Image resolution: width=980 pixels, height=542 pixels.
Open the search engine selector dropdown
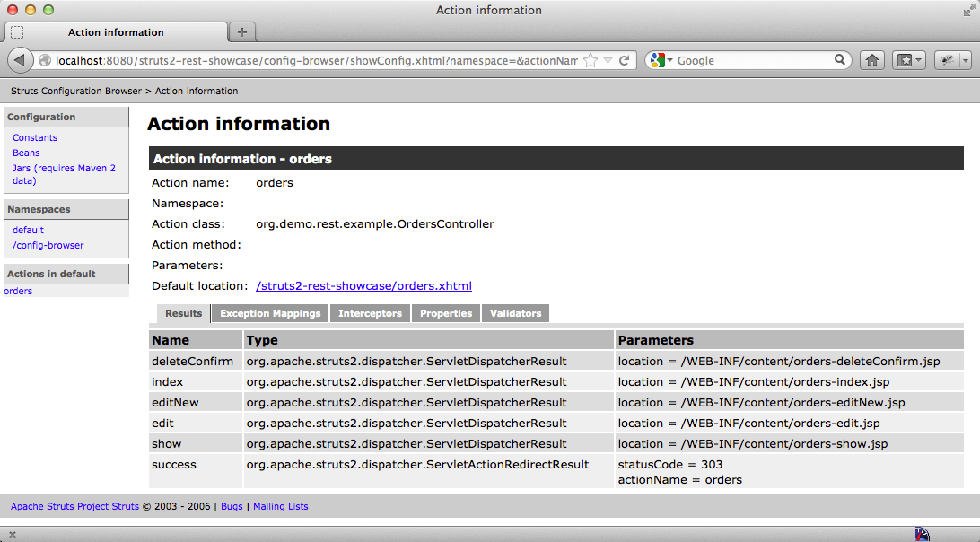pyautogui.click(x=660, y=60)
